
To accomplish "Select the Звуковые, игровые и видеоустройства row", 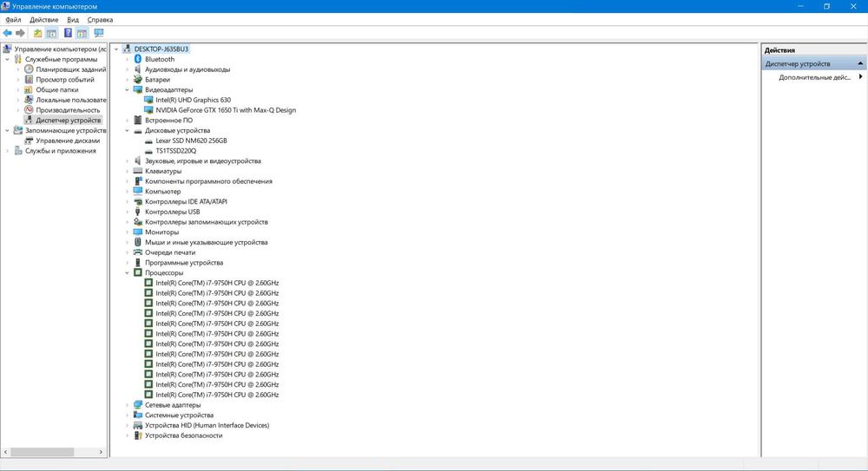I will coord(202,161).
